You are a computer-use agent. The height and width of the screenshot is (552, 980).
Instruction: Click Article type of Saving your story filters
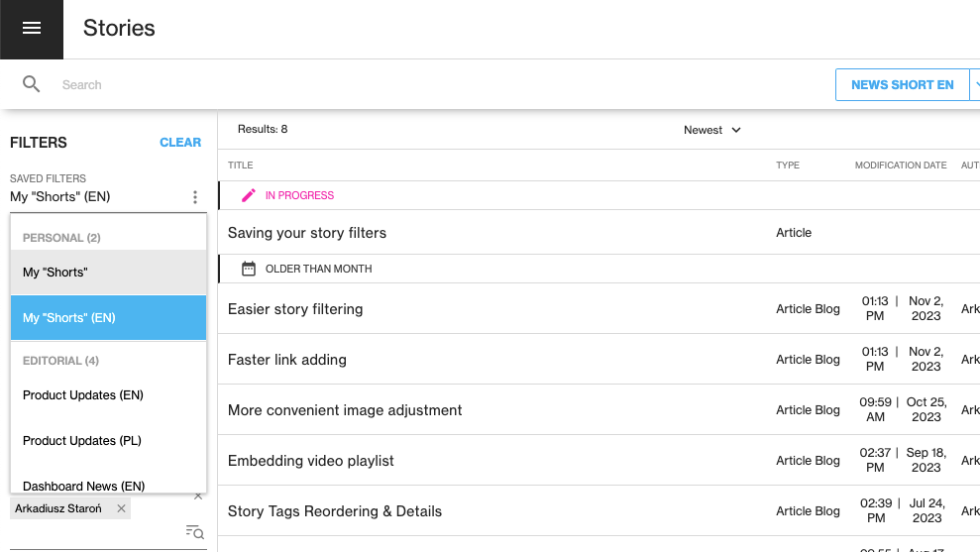[794, 233]
